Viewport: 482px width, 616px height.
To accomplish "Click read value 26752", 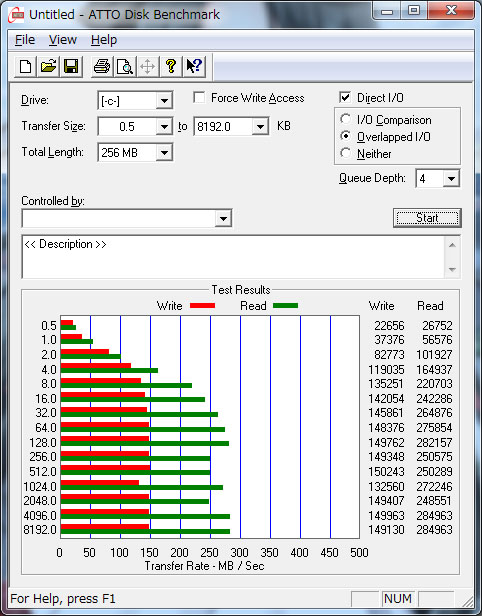I will [x=437, y=326].
